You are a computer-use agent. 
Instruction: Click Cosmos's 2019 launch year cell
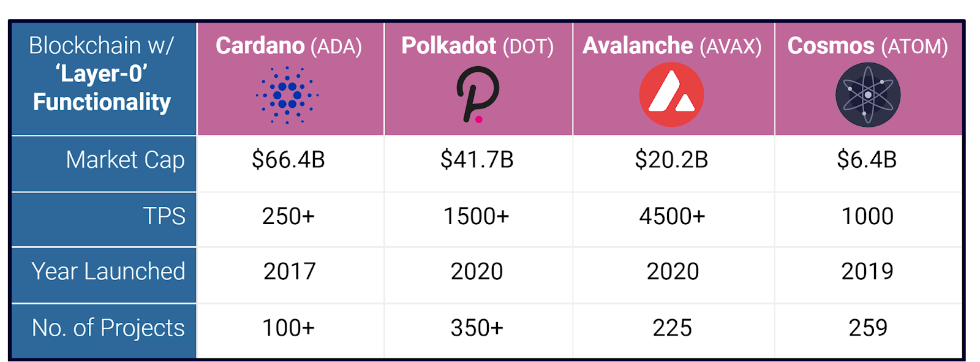click(x=867, y=271)
